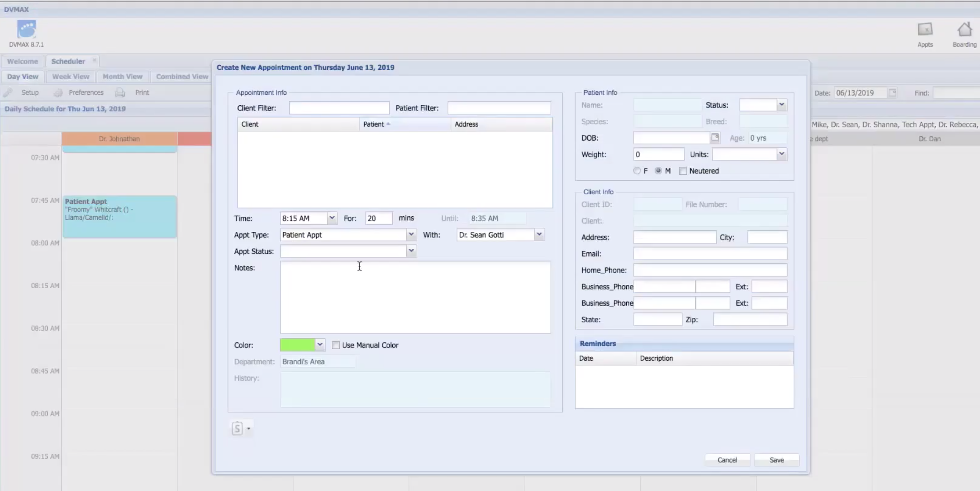
Task: Click the DVMAX 8.7.1 logo icon
Action: point(26,30)
